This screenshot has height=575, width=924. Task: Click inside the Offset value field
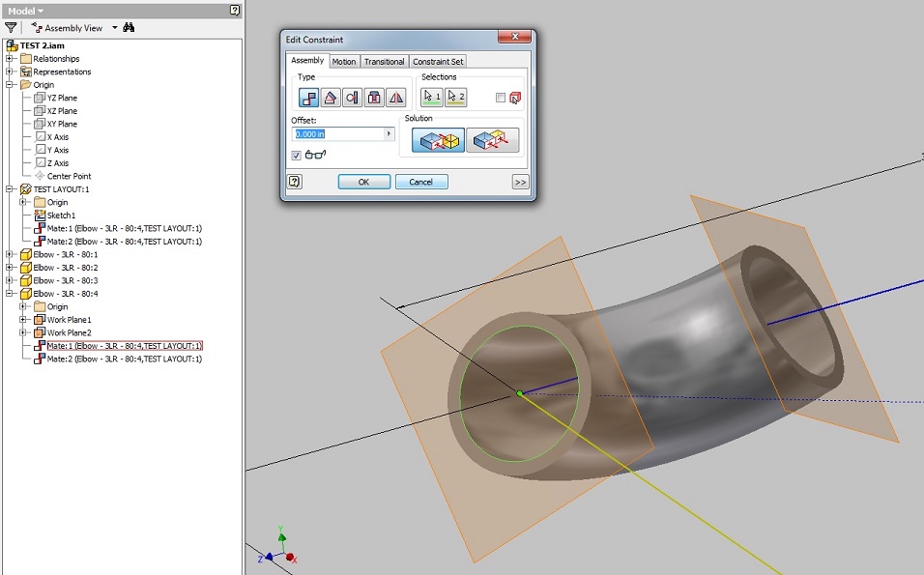[333, 134]
